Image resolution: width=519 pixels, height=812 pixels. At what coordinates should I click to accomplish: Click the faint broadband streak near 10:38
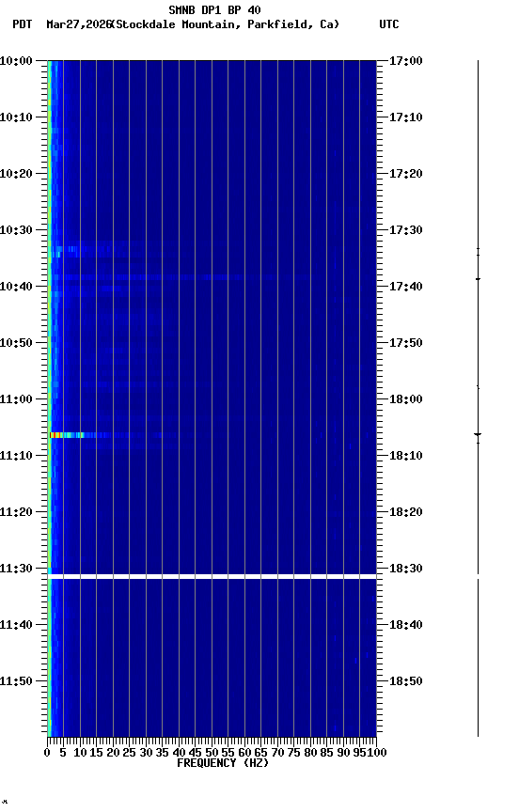[155, 277]
